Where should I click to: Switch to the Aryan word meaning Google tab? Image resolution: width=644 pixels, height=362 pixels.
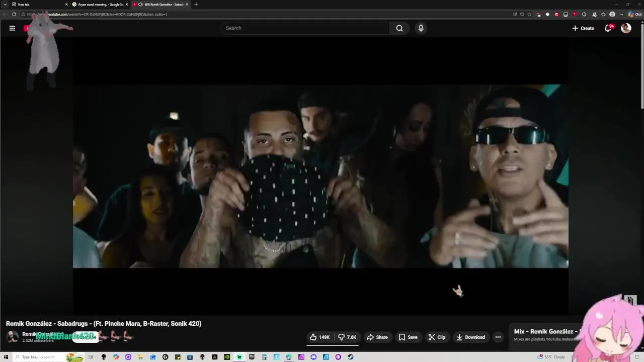click(x=101, y=5)
